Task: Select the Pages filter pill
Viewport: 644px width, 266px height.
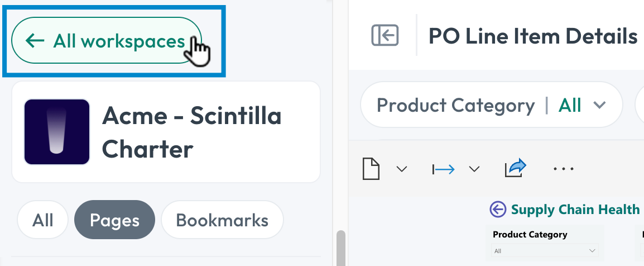Action: pyautogui.click(x=114, y=220)
